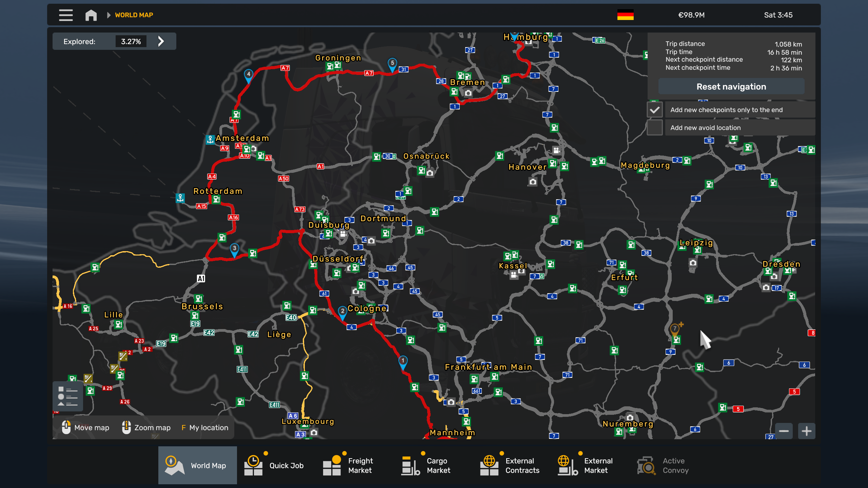Click checkpoint marker 1 near Frankfurt
868x488 pixels.
(403, 362)
